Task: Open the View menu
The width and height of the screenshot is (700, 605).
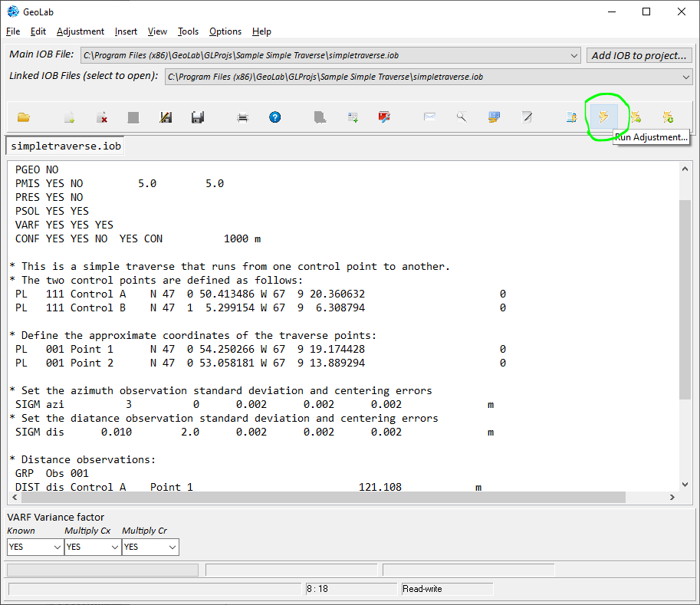Action: (x=157, y=31)
